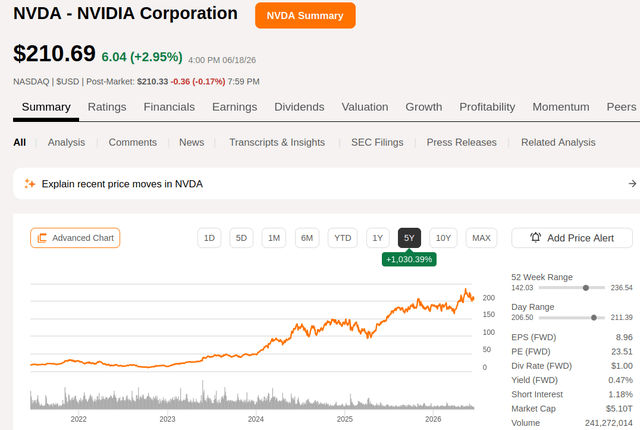Screen dimensions: 640x430
Task: Click the arrow icon on Explain banner
Action: pos(632,184)
